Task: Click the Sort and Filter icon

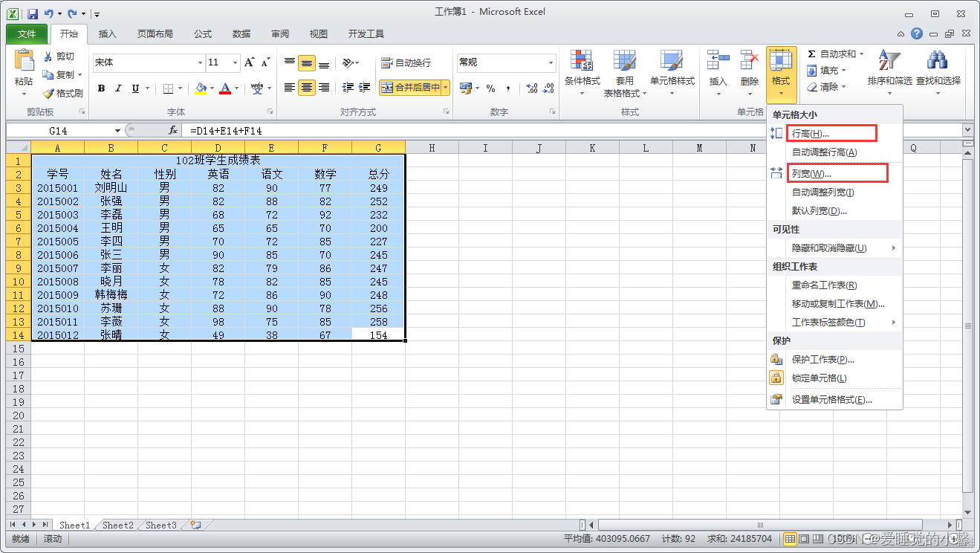Action: tap(889, 61)
